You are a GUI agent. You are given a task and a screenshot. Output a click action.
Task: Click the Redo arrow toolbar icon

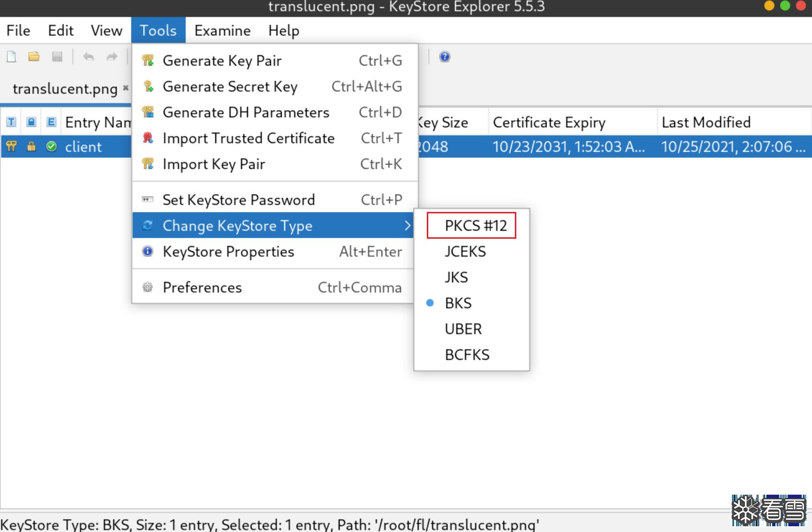(112, 57)
